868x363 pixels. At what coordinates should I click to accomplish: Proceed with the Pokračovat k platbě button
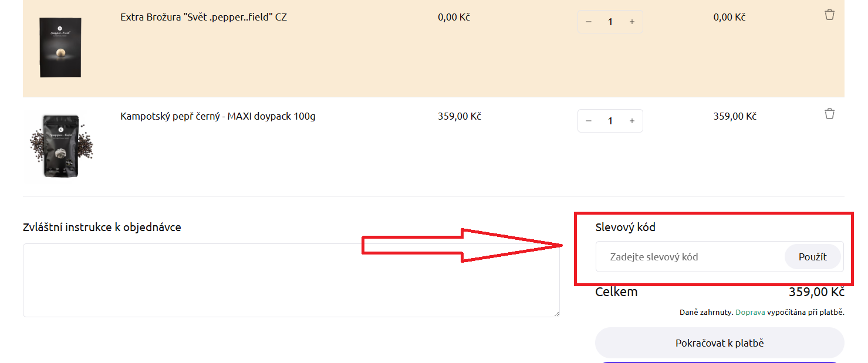720,343
